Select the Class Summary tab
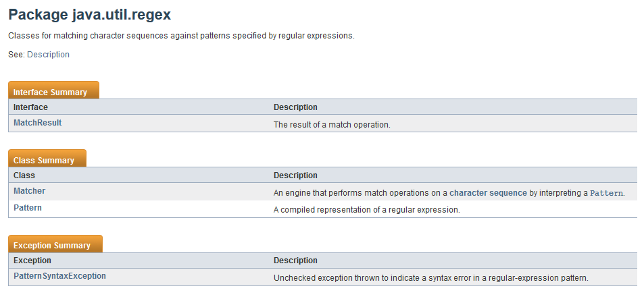Viewport: 644px width, 301px height. (44, 161)
